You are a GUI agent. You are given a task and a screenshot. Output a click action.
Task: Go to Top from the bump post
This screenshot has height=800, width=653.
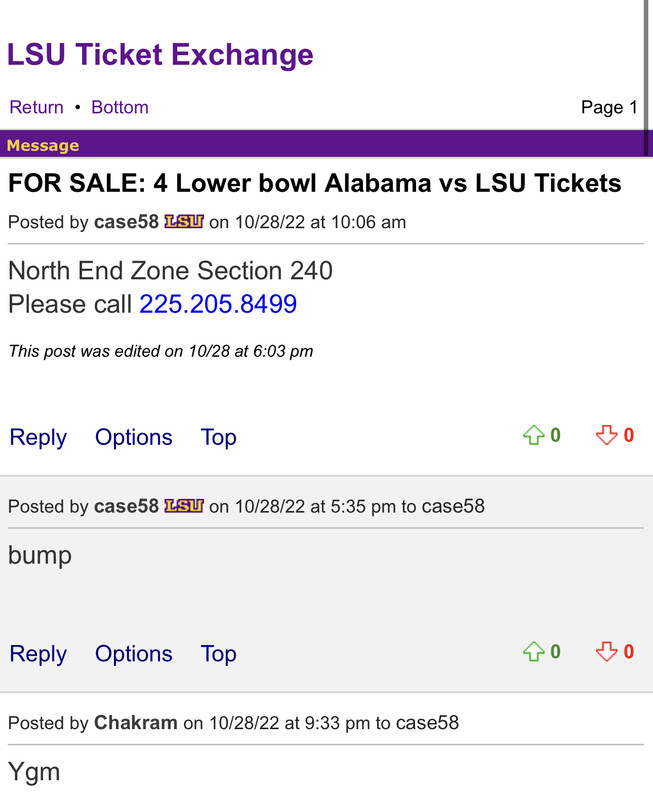219,654
